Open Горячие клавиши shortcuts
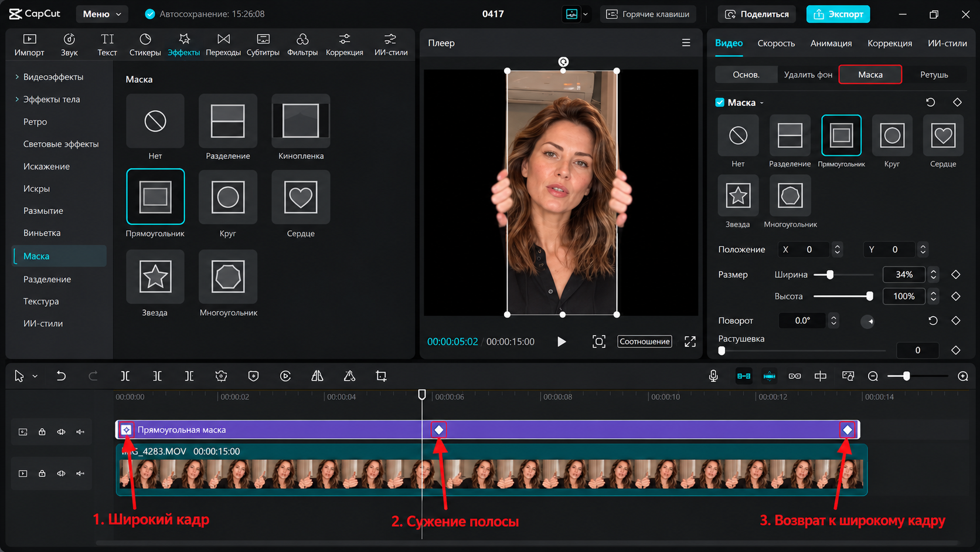The image size is (980, 552). 648,14
